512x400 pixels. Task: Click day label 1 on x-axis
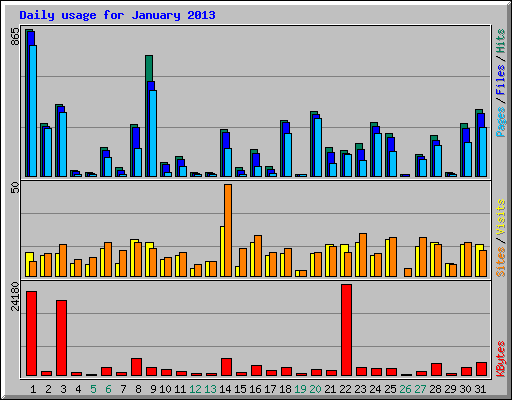tap(33, 389)
